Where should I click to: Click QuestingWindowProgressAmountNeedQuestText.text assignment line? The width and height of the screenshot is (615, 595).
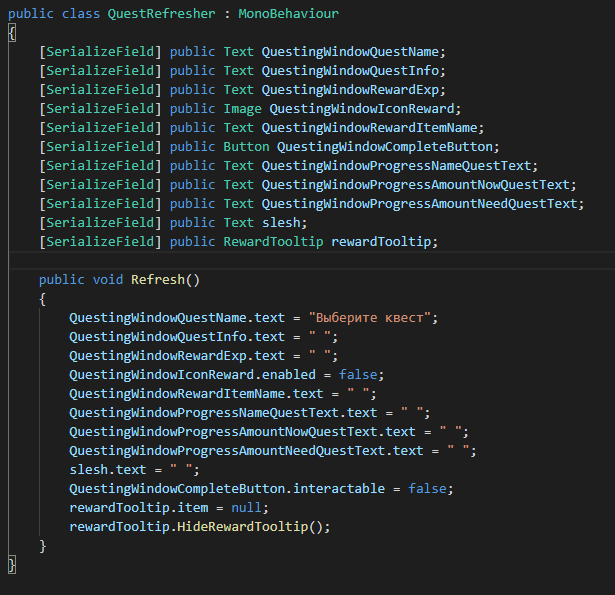[273, 451]
